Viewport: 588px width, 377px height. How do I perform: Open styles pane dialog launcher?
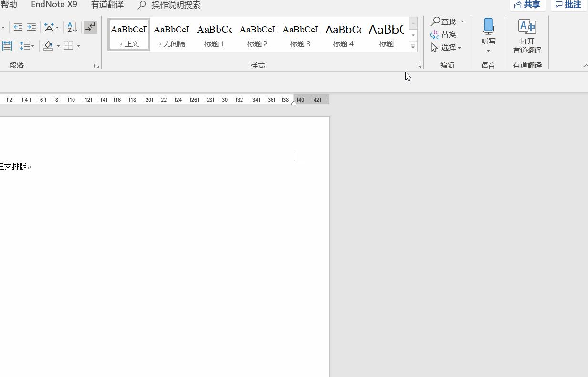(419, 66)
